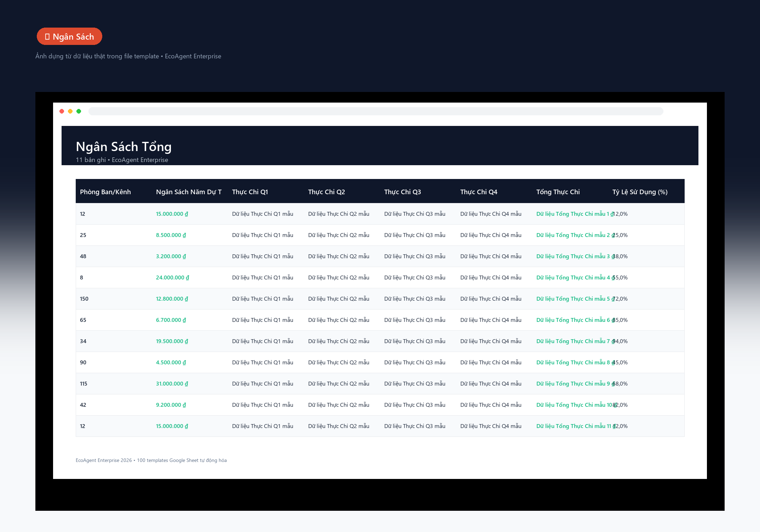Click the 38,0% usage rate cell

[621, 256]
